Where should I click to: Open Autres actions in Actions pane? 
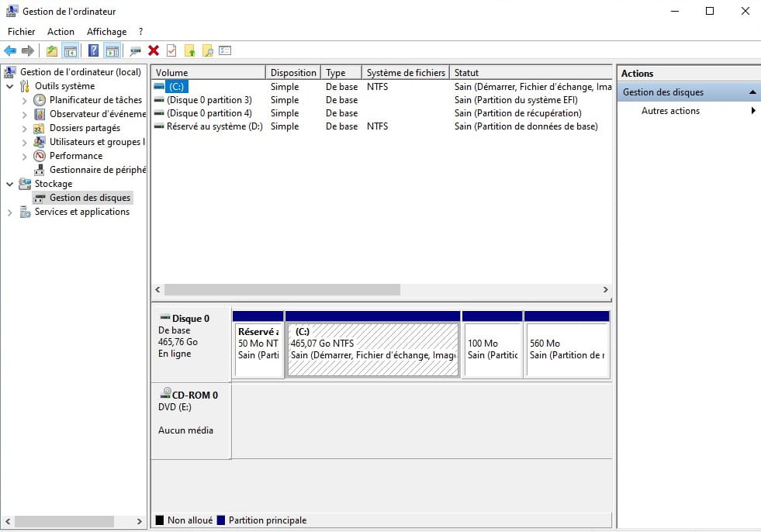670,111
